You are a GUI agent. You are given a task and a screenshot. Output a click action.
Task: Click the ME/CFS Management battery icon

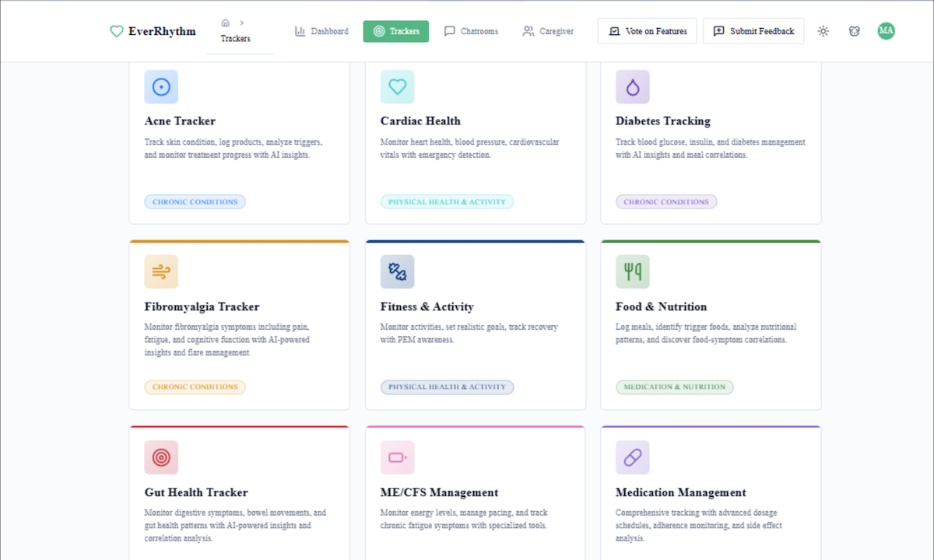(397, 457)
